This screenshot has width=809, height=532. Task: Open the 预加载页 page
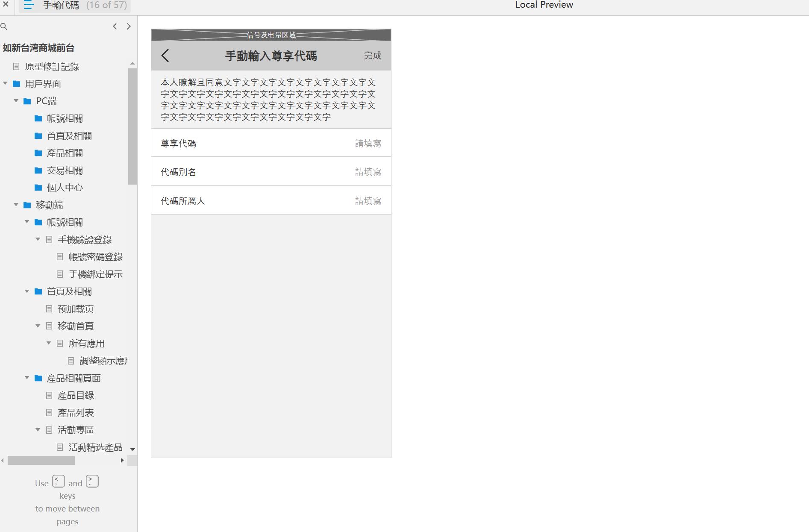pos(76,309)
